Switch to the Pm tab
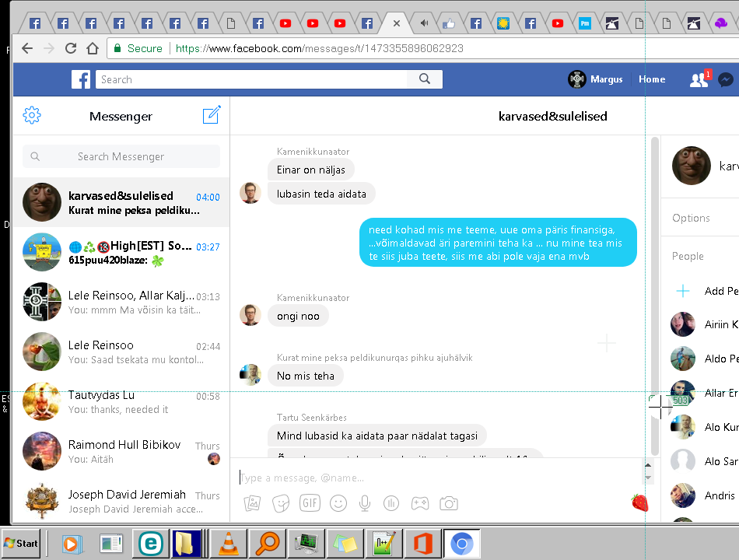739x560 pixels. 584,23
